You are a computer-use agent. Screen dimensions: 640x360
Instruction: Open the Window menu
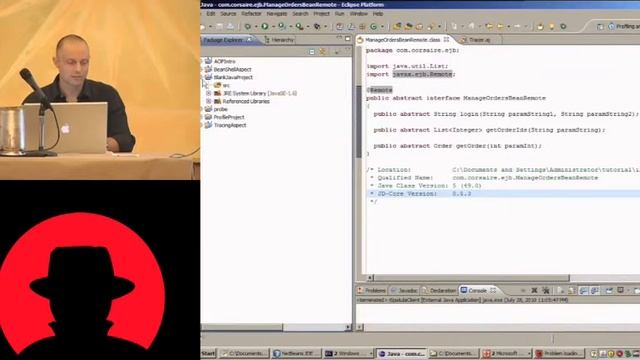click(358, 13)
